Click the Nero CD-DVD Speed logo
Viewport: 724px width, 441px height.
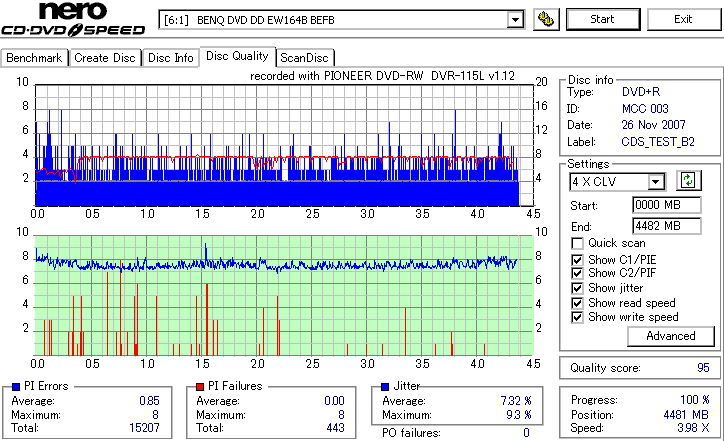pos(73,19)
